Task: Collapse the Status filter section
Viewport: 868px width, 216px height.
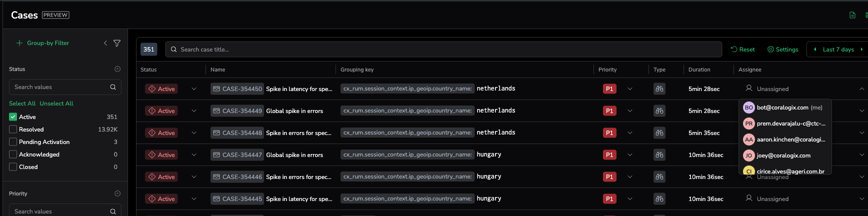Action: pos(117,69)
